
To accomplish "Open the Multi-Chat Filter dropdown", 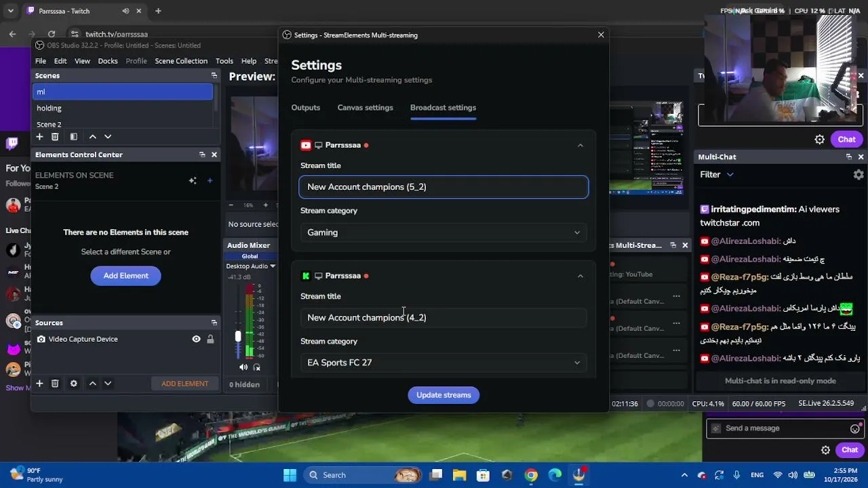I will [717, 175].
